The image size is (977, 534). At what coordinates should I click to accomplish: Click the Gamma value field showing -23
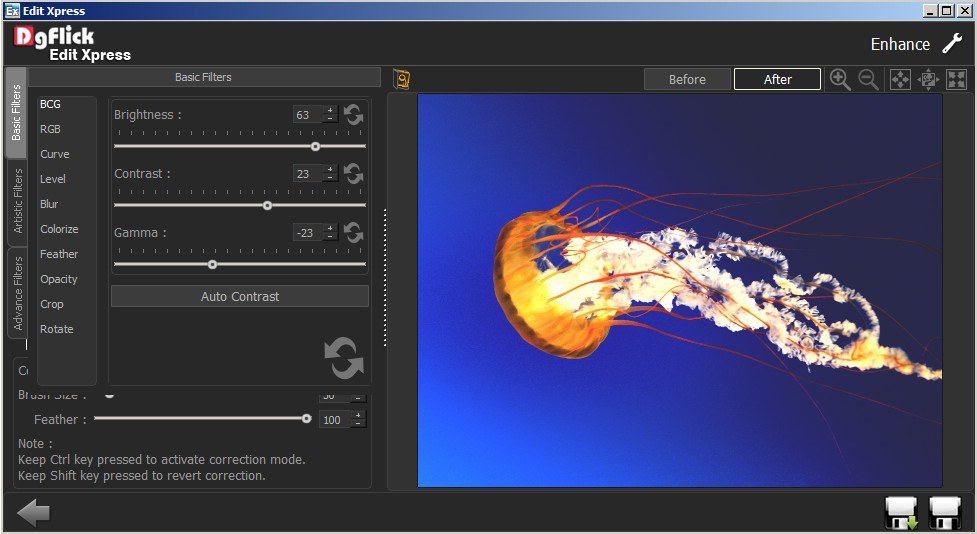[308, 232]
